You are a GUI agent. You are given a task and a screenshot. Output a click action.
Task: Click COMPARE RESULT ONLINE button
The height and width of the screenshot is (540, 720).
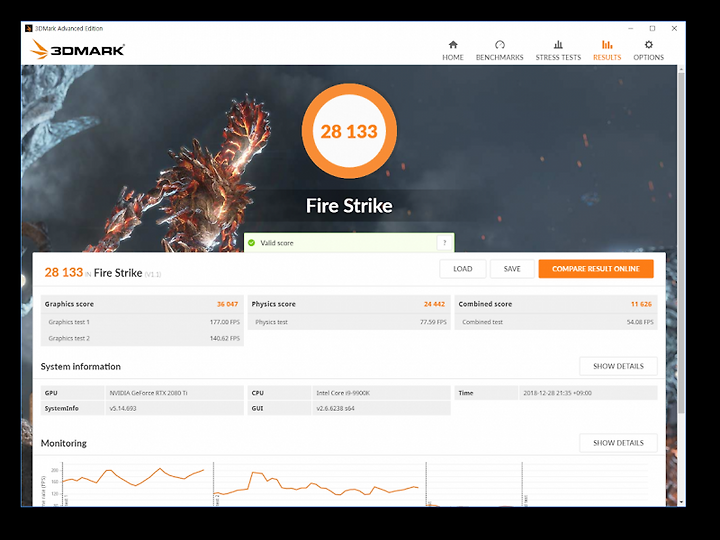(x=596, y=269)
